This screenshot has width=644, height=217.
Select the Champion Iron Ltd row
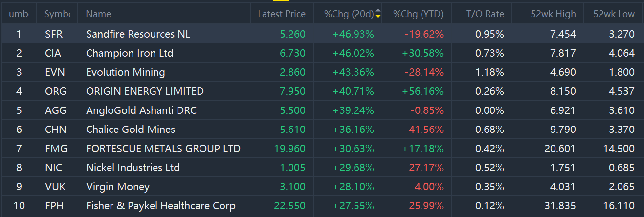coord(322,53)
